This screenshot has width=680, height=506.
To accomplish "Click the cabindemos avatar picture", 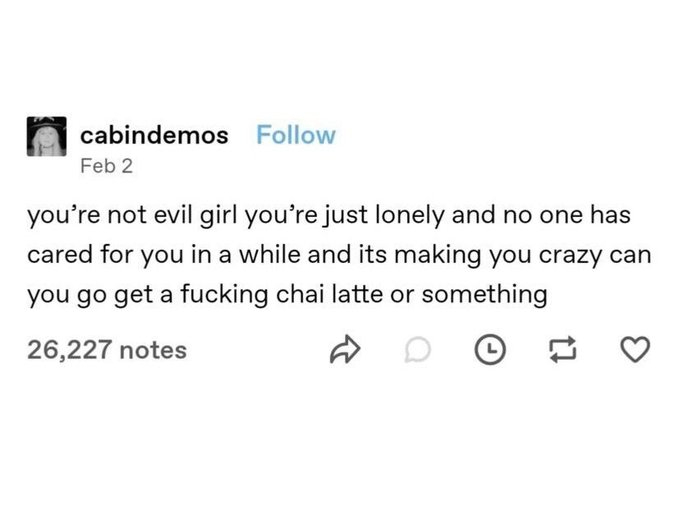I will pos(44,146).
